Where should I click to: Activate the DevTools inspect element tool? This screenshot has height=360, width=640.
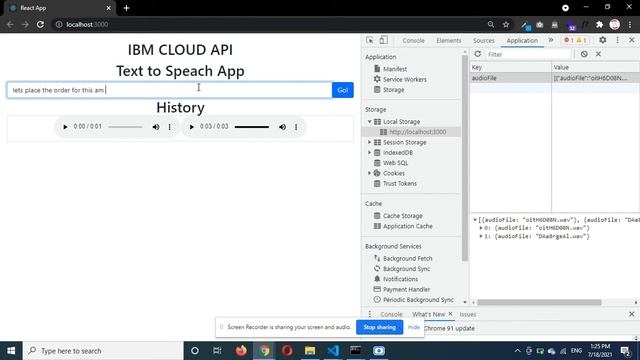pos(370,40)
